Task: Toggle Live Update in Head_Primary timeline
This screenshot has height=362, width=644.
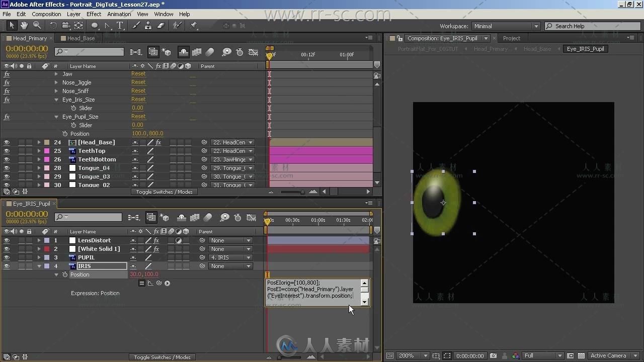Action: point(153,52)
